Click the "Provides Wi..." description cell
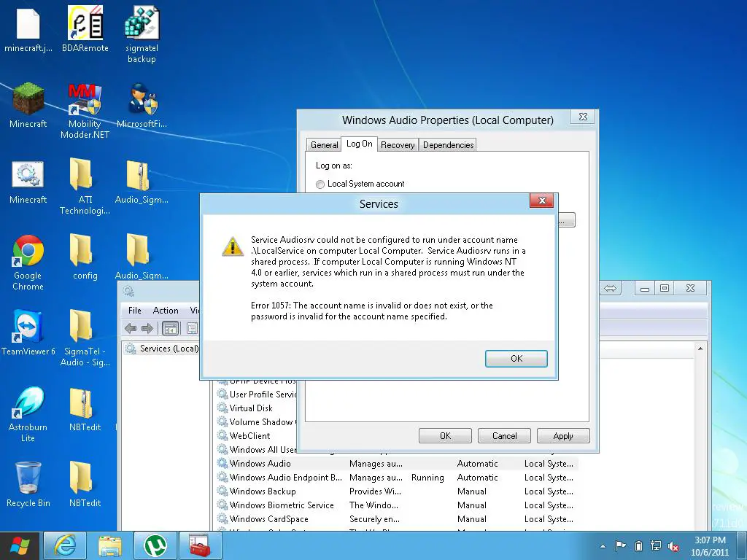 click(x=375, y=491)
